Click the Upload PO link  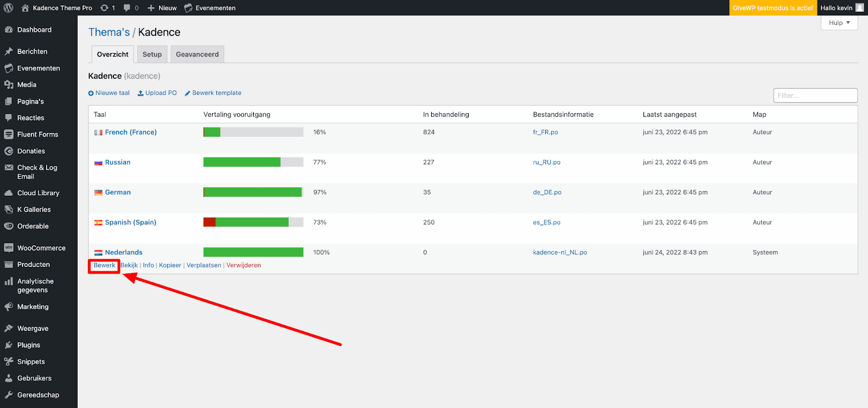point(157,93)
